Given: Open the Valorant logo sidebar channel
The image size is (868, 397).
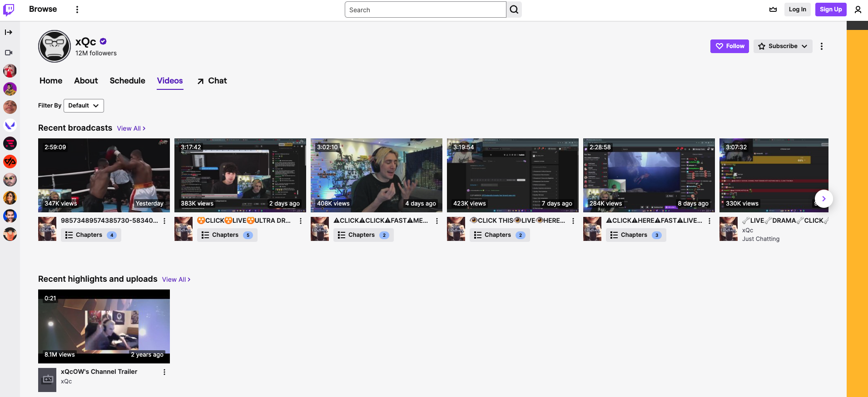Looking at the screenshot, I should tap(10, 125).
